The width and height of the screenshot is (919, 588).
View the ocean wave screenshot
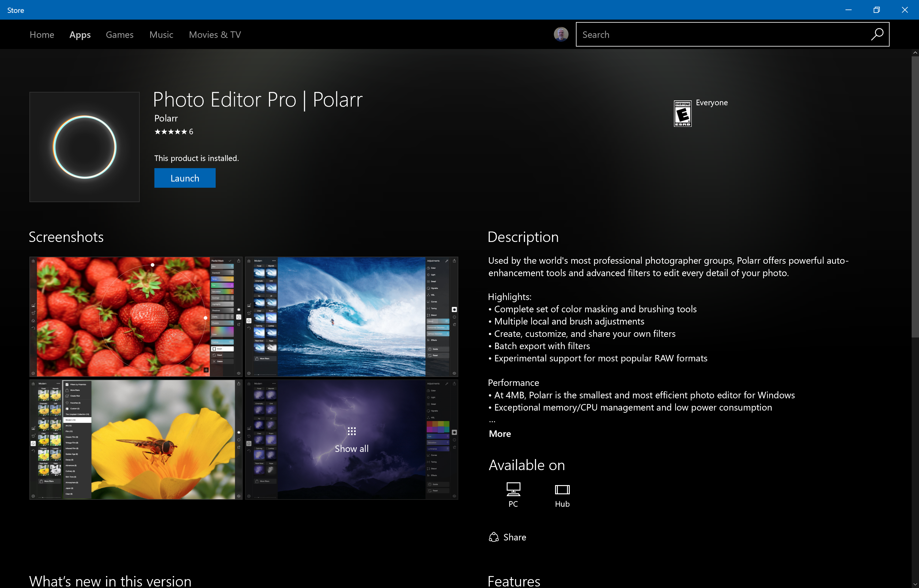351,317
